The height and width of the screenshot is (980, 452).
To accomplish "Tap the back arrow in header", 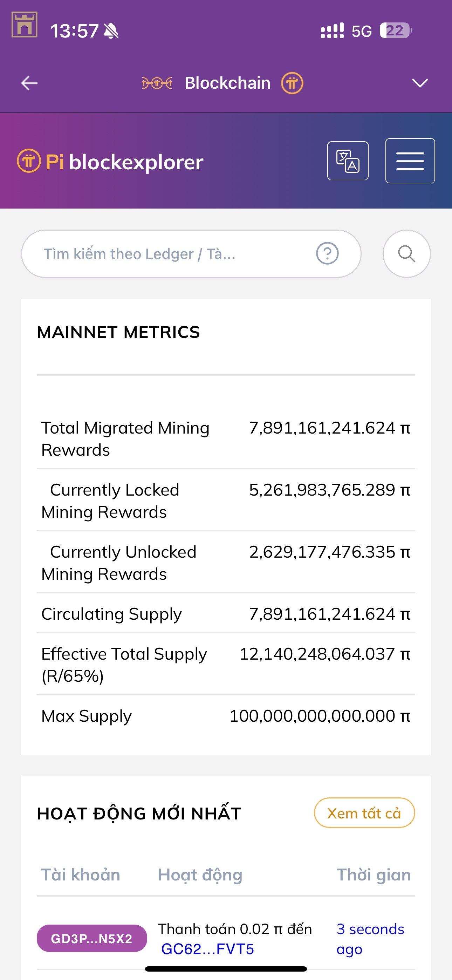I will tap(29, 83).
